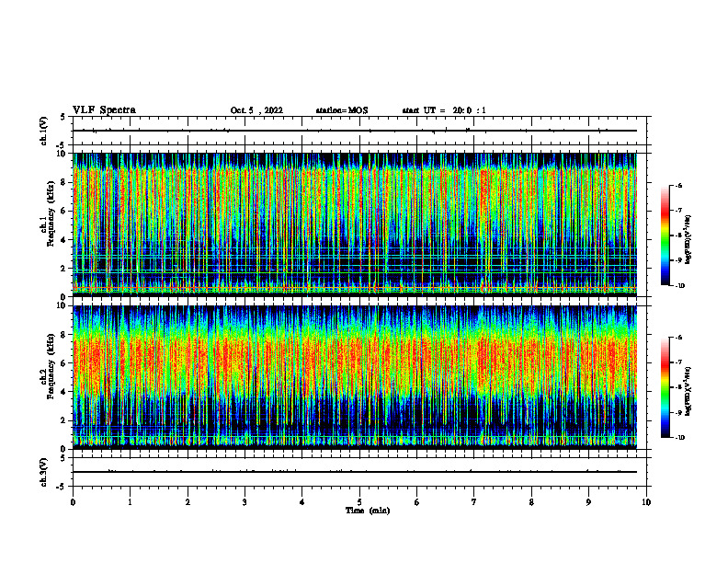
Task: Click "-9" on the ch.1 color bar
Action: 678,260
